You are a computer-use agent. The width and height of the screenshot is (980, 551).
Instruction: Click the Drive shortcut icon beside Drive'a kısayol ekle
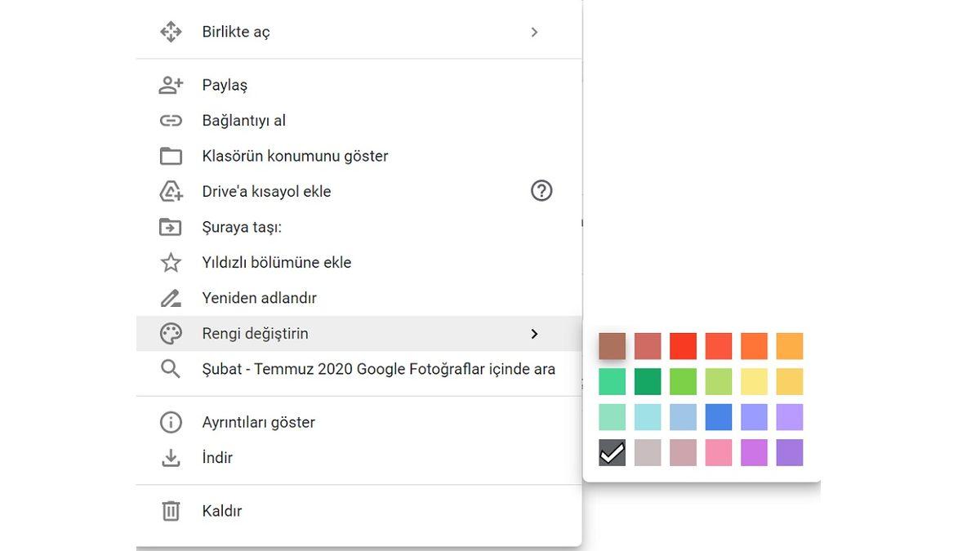pyautogui.click(x=171, y=191)
